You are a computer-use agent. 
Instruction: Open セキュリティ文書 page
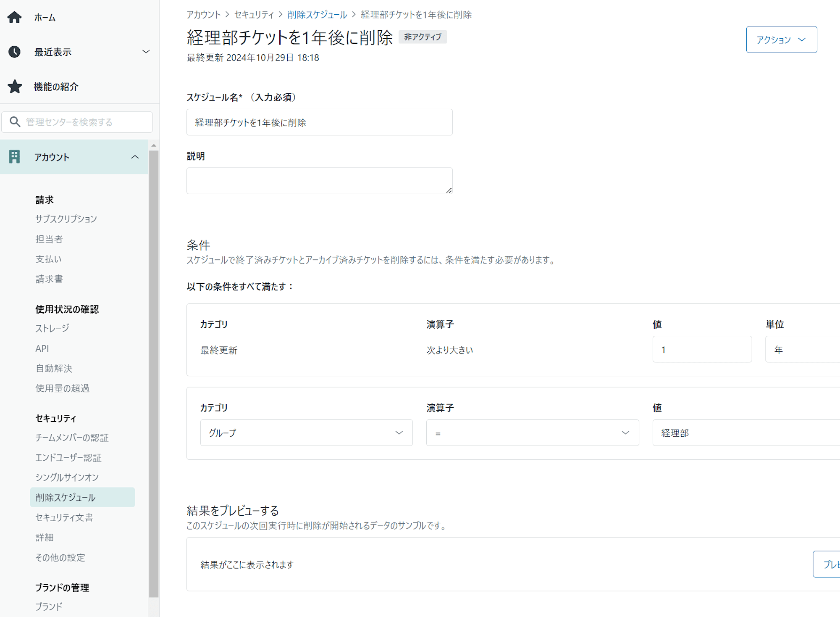pyautogui.click(x=64, y=517)
